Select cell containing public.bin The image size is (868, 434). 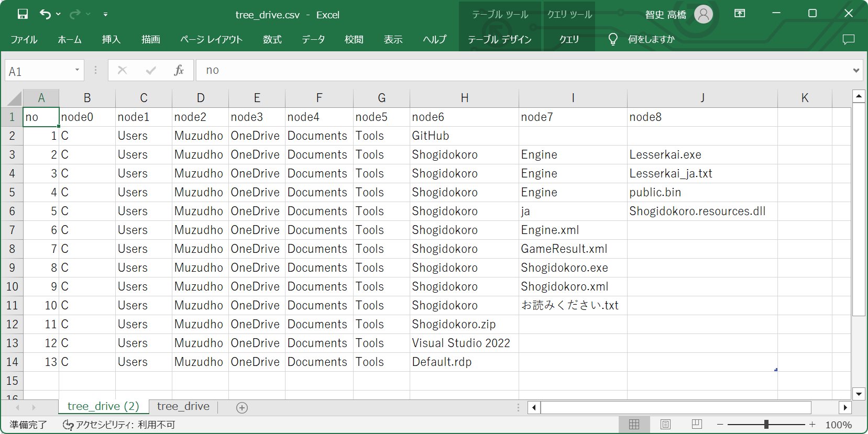coord(702,192)
